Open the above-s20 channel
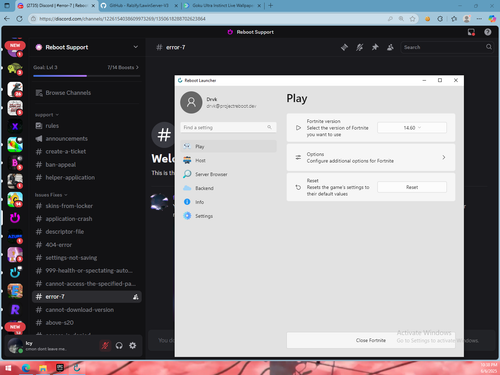 coord(87,323)
